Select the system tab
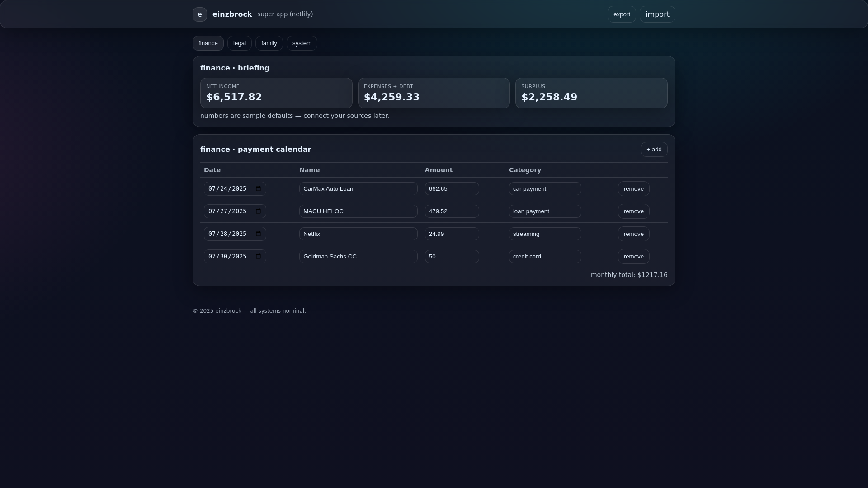 click(302, 43)
